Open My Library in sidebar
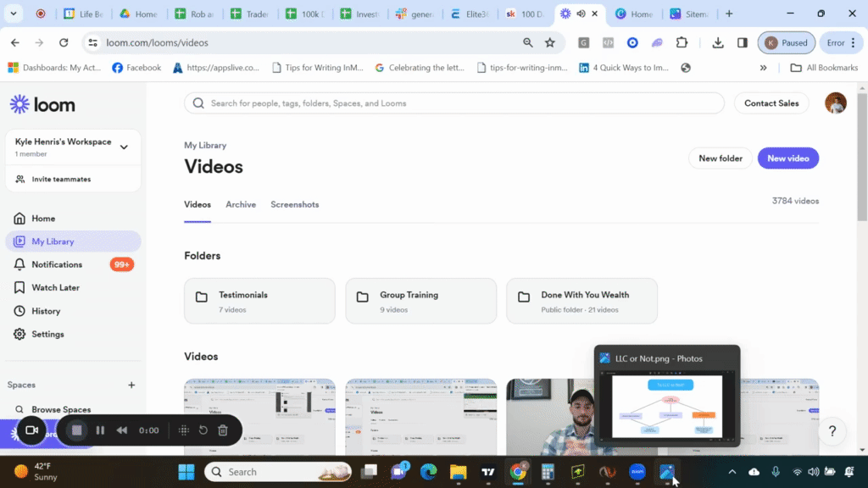The width and height of the screenshot is (868, 488). [73, 241]
